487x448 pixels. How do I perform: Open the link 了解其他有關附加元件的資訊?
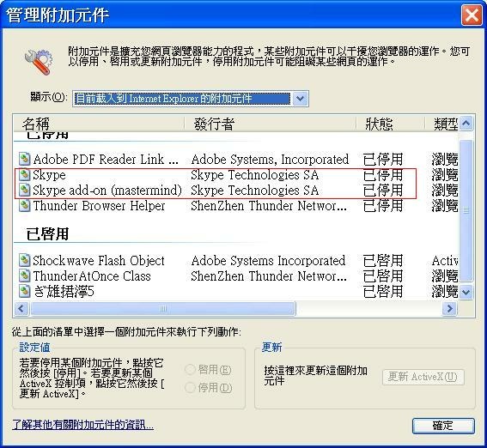point(83,425)
